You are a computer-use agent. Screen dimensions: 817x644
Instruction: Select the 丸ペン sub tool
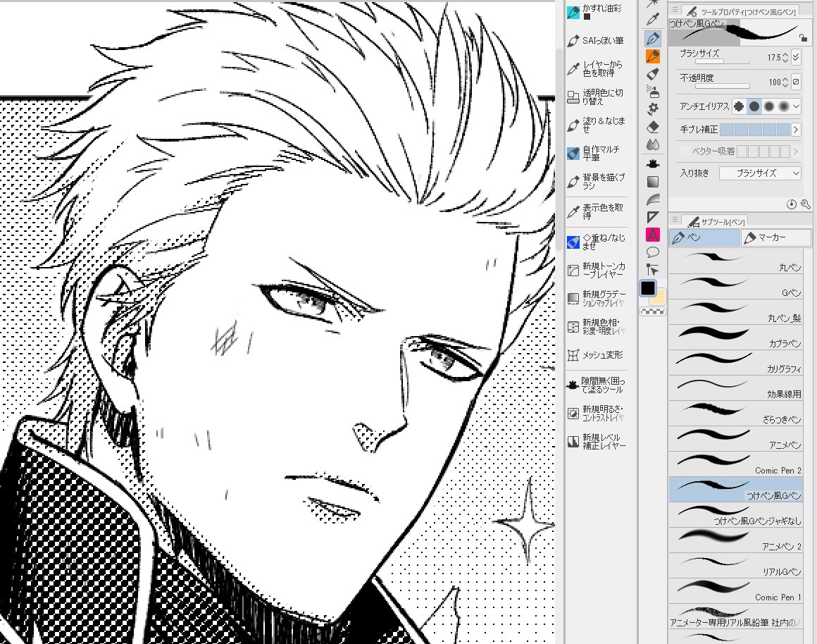[x=736, y=261]
